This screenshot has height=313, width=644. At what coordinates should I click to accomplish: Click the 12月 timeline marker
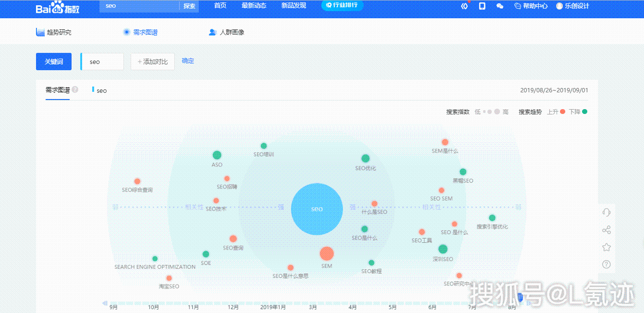pos(233,307)
